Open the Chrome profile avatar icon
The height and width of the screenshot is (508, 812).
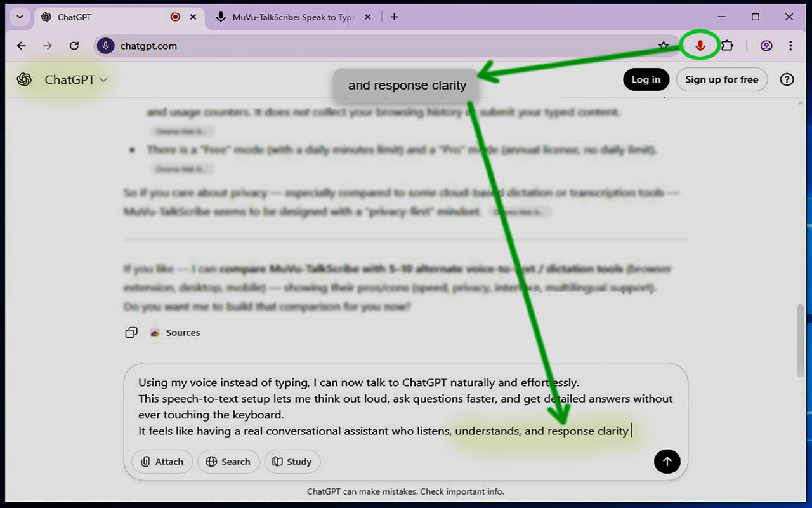coord(766,46)
